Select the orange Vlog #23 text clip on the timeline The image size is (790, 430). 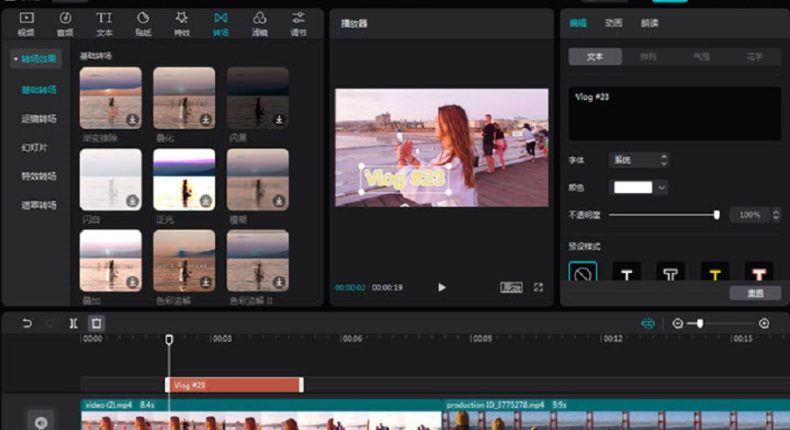234,385
